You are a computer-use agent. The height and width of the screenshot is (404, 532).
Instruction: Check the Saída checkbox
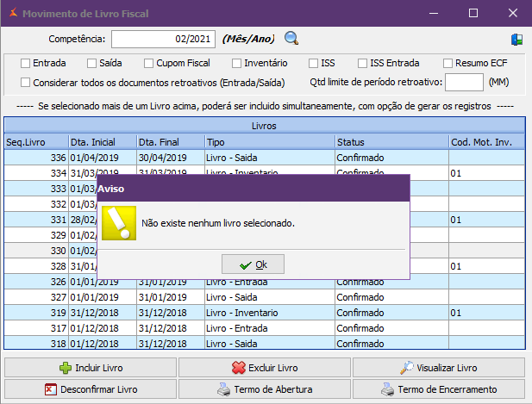[x=92, y=63]
